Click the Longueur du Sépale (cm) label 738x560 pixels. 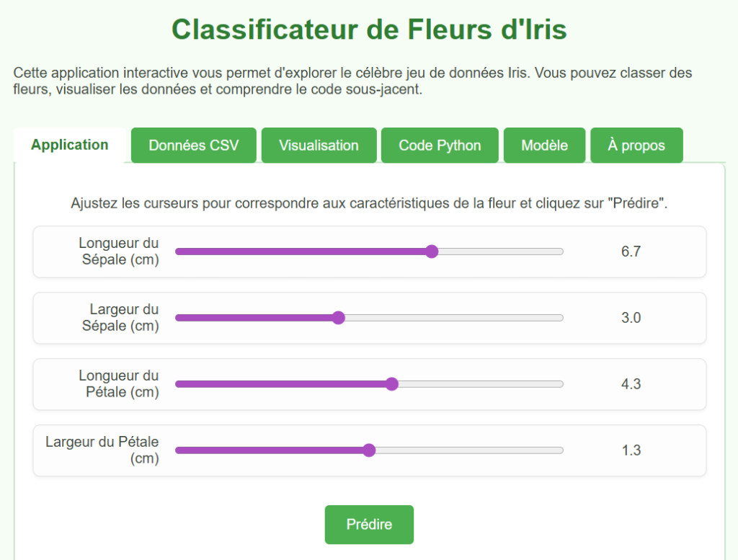point(119,252)
